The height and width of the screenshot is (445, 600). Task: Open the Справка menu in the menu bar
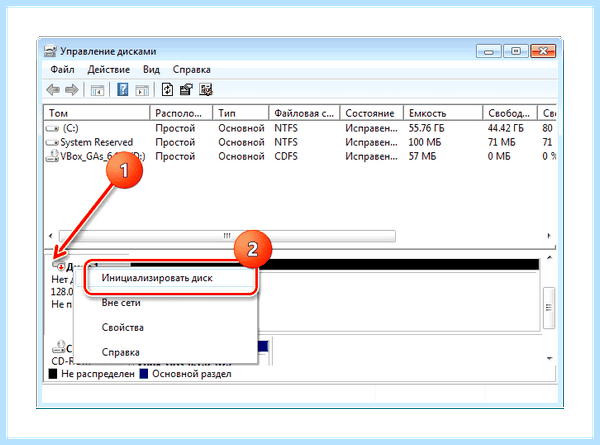(x=191, y=70)
